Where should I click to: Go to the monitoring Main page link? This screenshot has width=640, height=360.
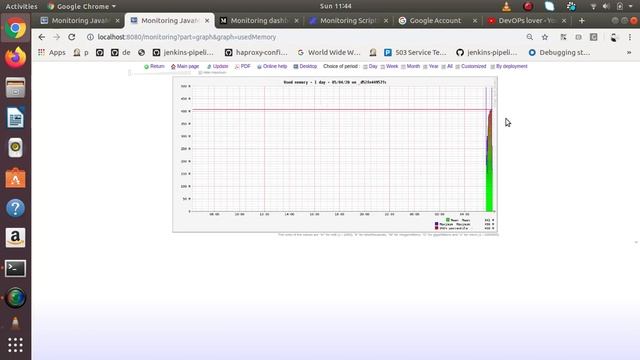tap(185, 66)
